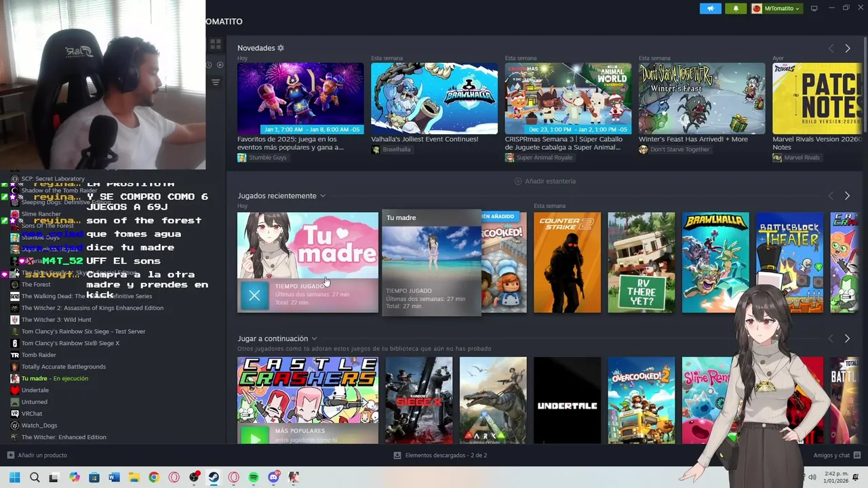The height and width of the screenshot is (488, 868).
Task: Open the ARK game tile
Action: click(493, 400)
